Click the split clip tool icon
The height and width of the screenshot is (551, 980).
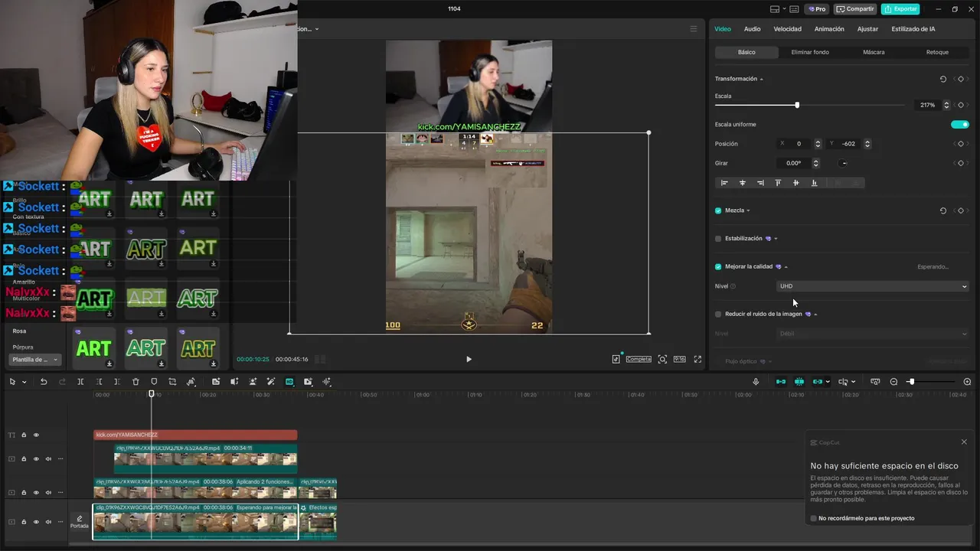[80, 382]
